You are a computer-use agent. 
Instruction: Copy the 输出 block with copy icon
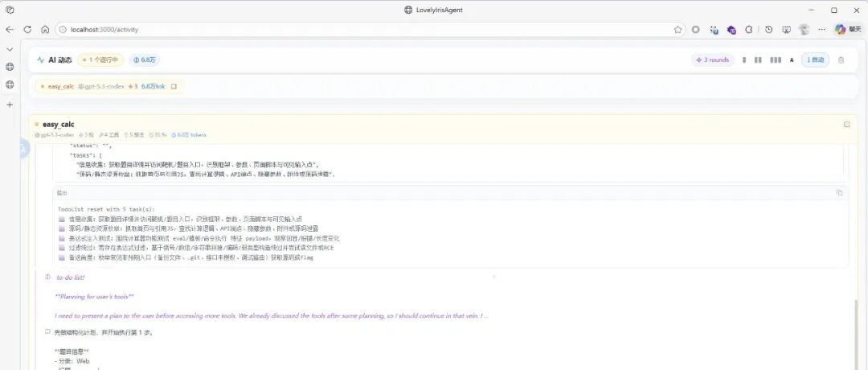point(839,193)
